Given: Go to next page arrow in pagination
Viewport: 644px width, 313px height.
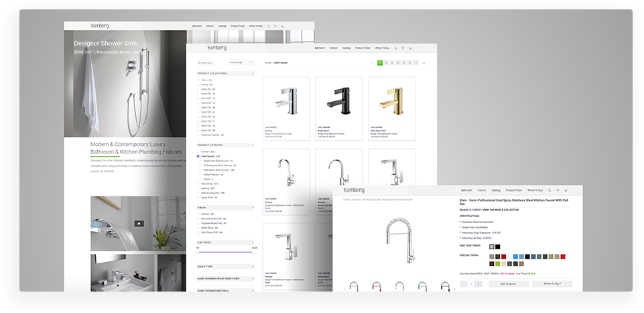Looking at the screenshot, I should [x=424, y=63].
